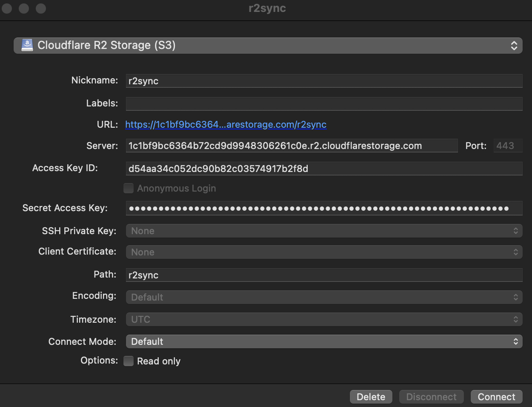Screen dimensions: 532x407
Task: Click the Port number field
Action: click(x=507, y=146)
